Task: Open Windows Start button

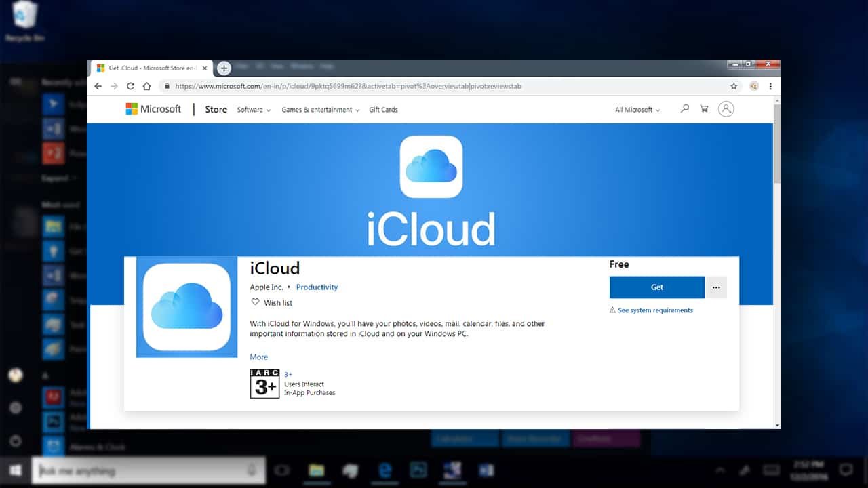Action: click(x=15, y=470)
